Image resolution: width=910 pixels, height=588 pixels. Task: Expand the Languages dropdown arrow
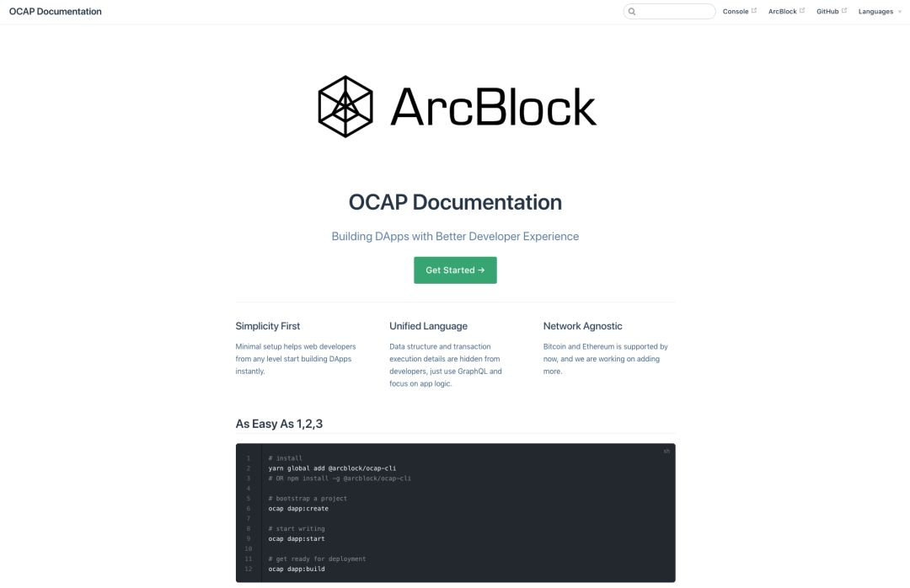pos(900,12)
